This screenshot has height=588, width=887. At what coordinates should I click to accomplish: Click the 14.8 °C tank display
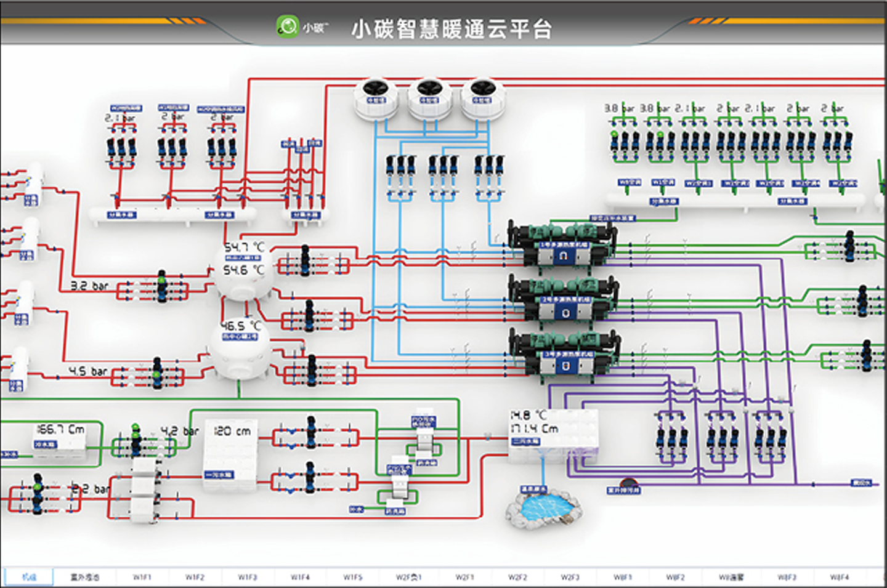(553, 434)
